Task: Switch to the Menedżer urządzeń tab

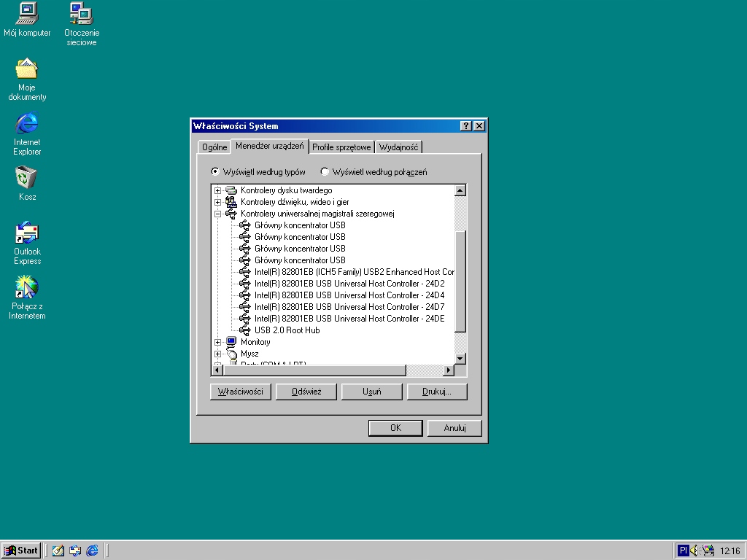Action: 270,146
